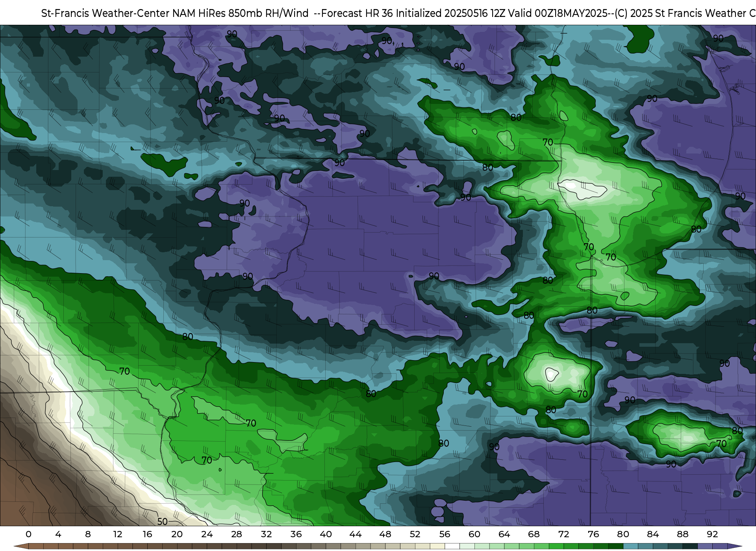Click the colorbar tick label "36"
The height and width of the screenshot is (551, 756).
296,534
